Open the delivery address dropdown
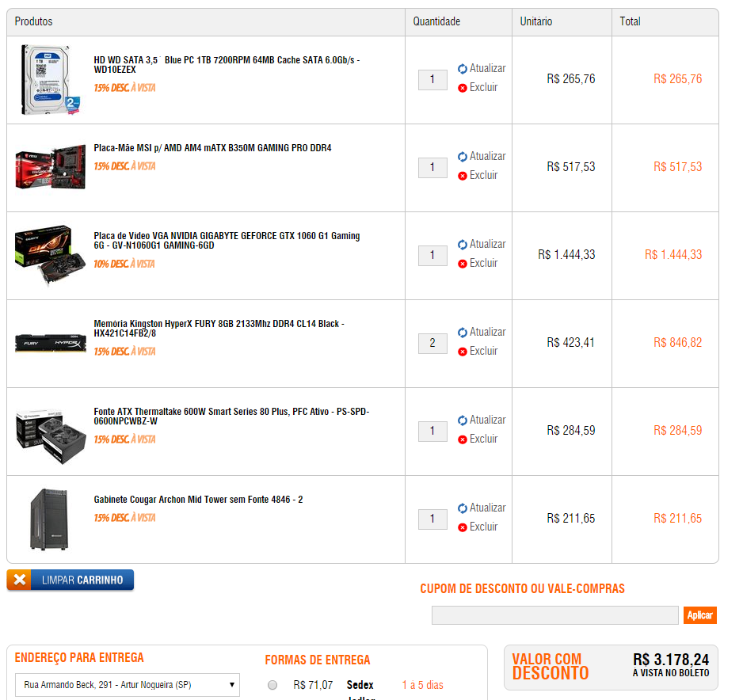 coord(128,685)
